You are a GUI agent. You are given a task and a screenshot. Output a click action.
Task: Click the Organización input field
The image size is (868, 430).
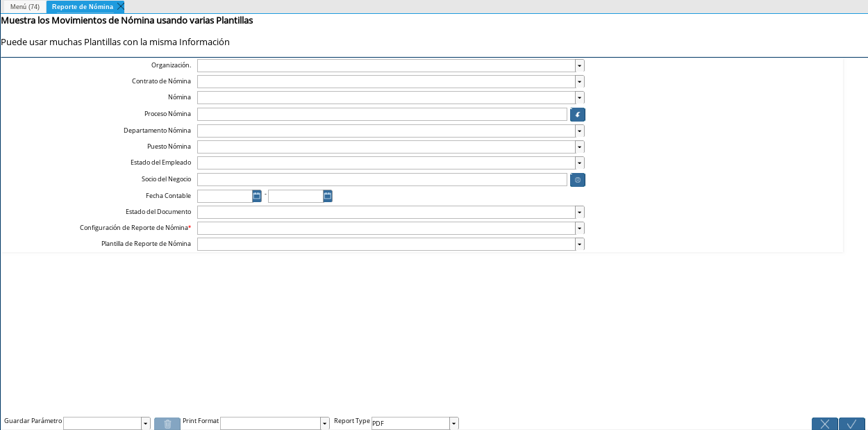click(x=386, y=65)
